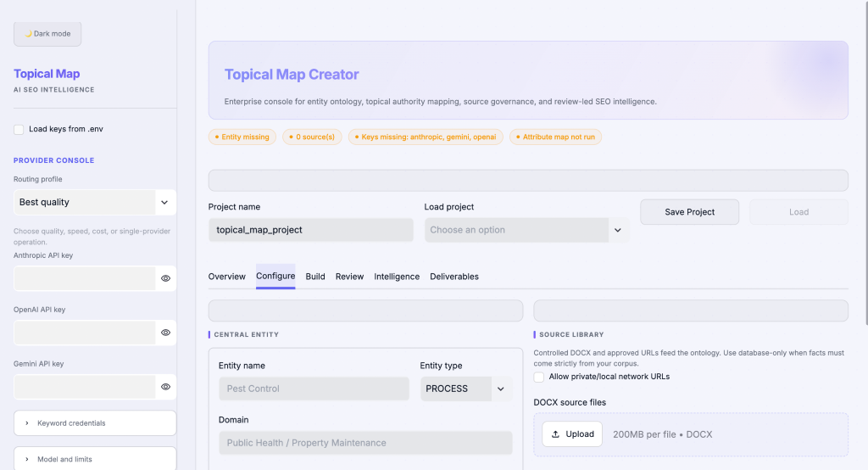Click the Keys missing status badge
Screen dimensions: 868x470
(x=426, y=137)
